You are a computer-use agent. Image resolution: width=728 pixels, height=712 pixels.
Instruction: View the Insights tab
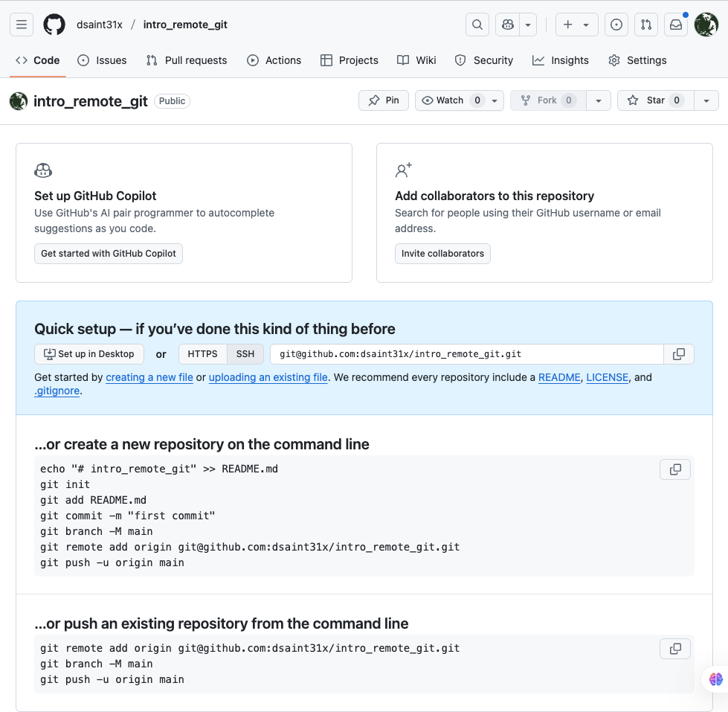coord(561,60)
